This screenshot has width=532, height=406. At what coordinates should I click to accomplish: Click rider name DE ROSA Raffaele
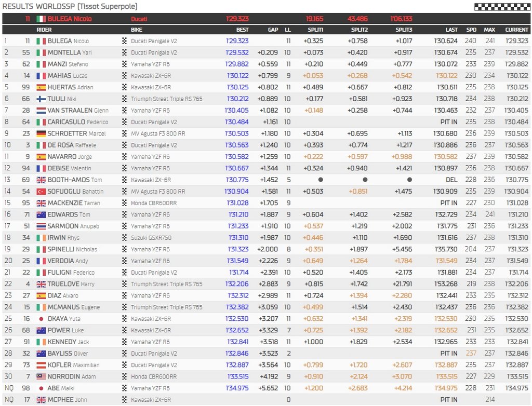tap(72, 145)
